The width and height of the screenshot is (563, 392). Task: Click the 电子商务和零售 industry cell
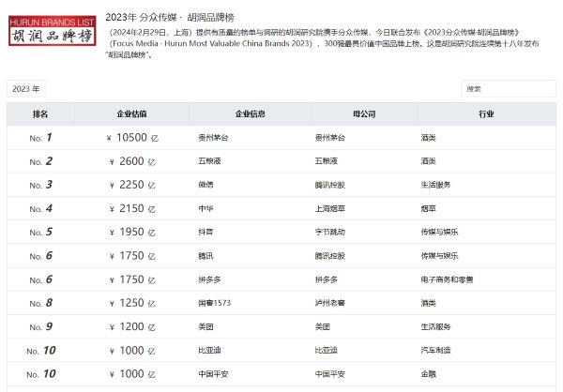click(447, 279)
